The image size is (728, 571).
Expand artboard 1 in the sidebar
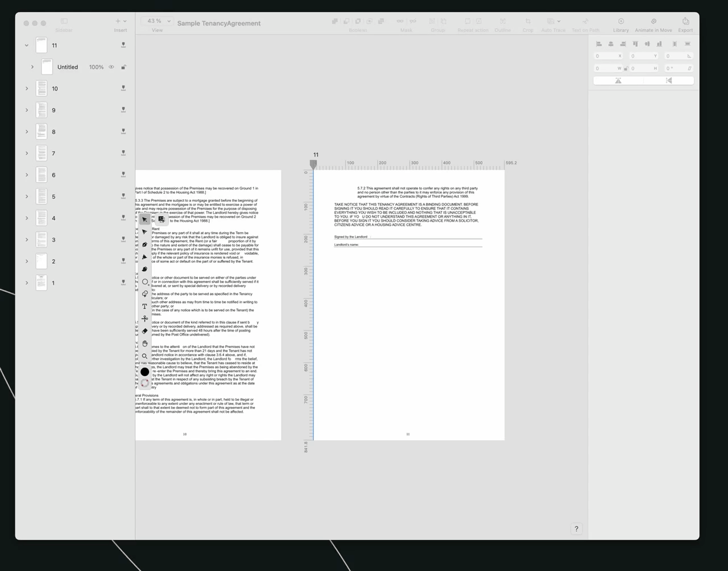(x=26, y=283)
